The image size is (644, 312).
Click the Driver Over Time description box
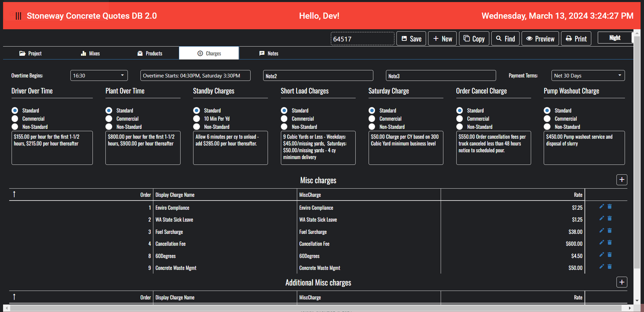pyautogui.click(x=52, y=148)
